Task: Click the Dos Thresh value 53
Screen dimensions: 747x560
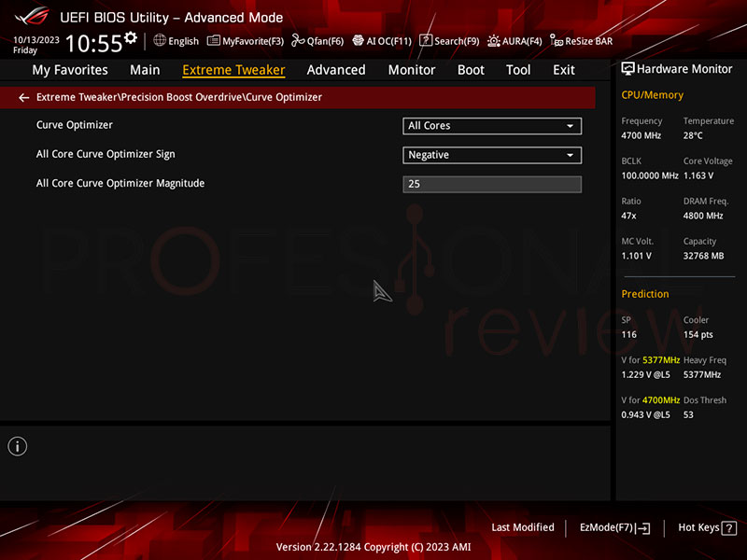Action: (x=688, y=414)
